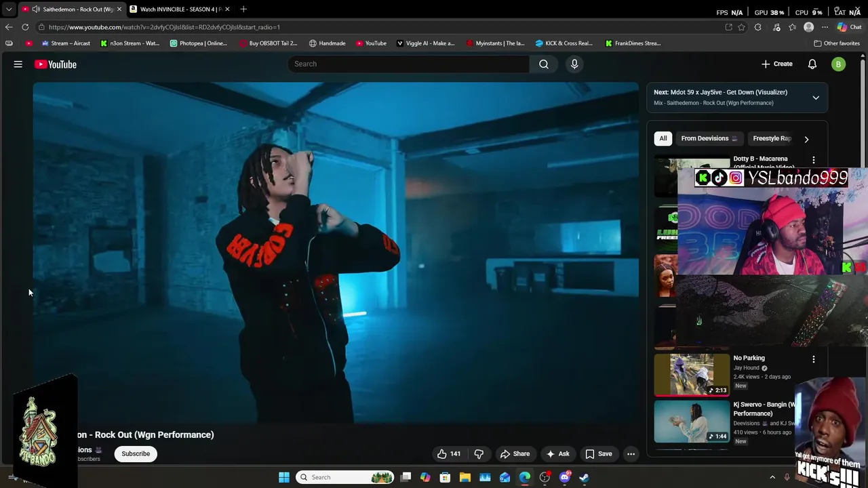The width and height of the screenshot is (868, 488).
Task: Select the 'All' filter chip
Action: pos(663,138)
